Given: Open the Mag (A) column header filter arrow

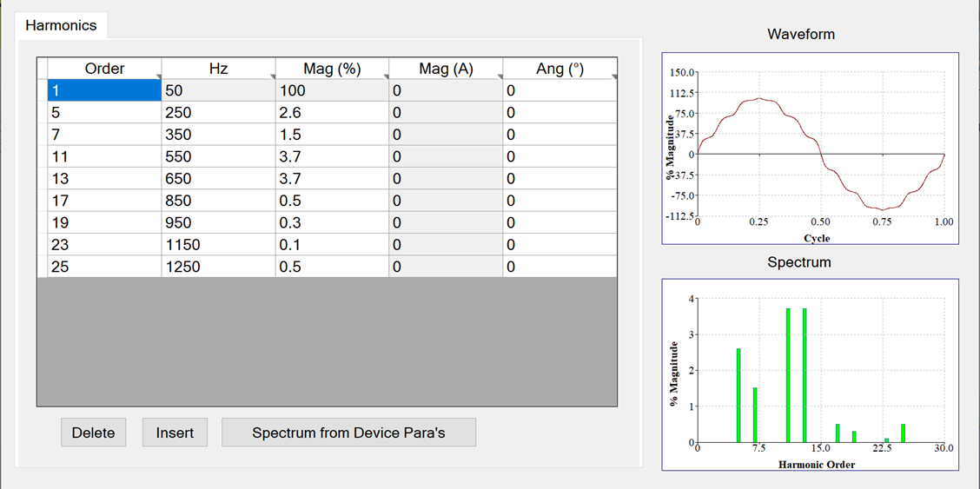Looking at the screenshot, I should click(x=500, y=76).
